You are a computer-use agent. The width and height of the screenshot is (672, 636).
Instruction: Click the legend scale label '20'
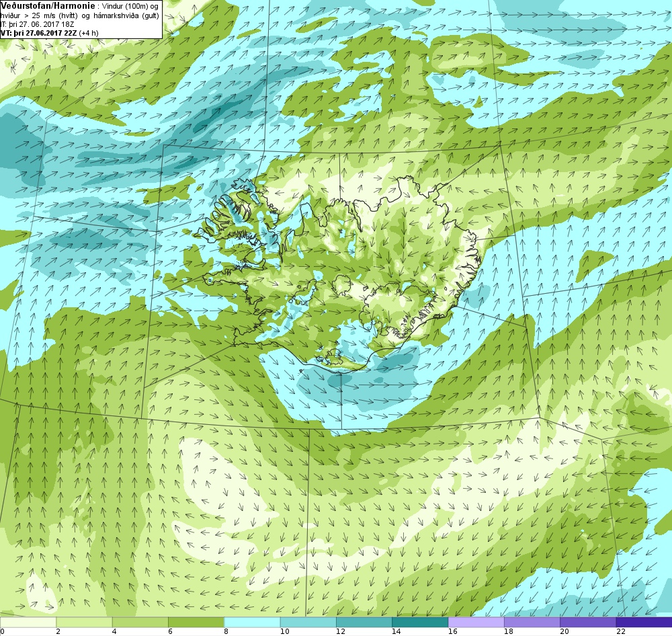(x=564, y=631)
